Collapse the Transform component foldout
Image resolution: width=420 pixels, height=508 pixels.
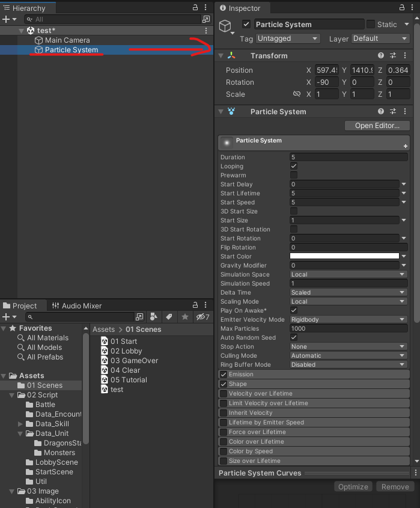(221, 56)
